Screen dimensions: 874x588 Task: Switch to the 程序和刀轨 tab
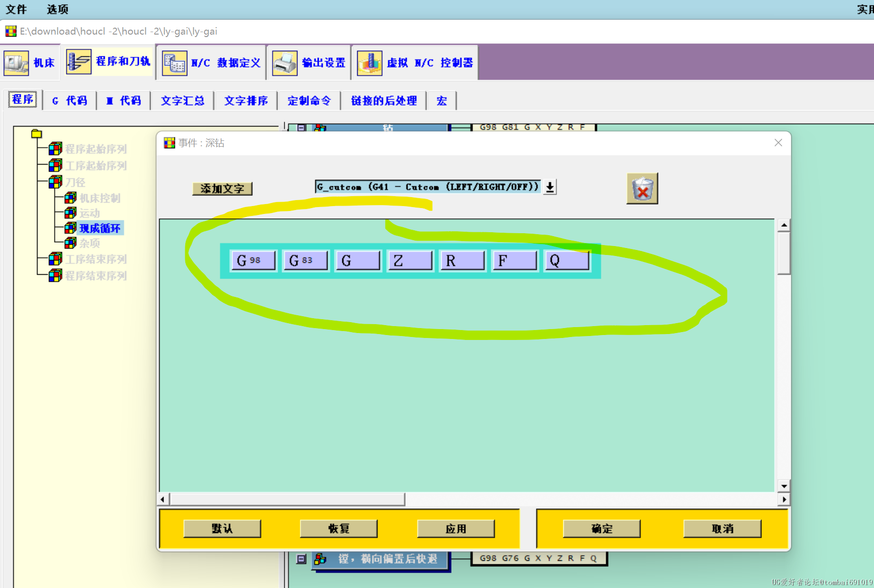[x=109, y=61]
